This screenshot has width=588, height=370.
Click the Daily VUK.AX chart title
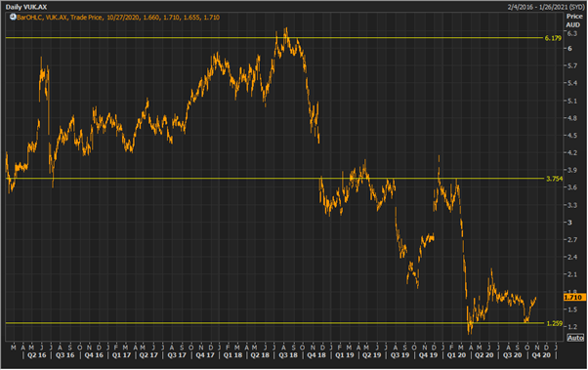[26, 7]
